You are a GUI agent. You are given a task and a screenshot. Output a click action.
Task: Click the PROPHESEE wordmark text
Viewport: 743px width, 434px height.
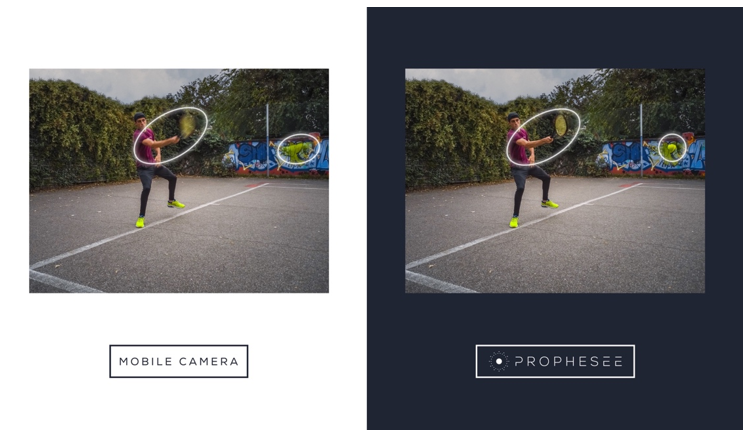point(568,362)
